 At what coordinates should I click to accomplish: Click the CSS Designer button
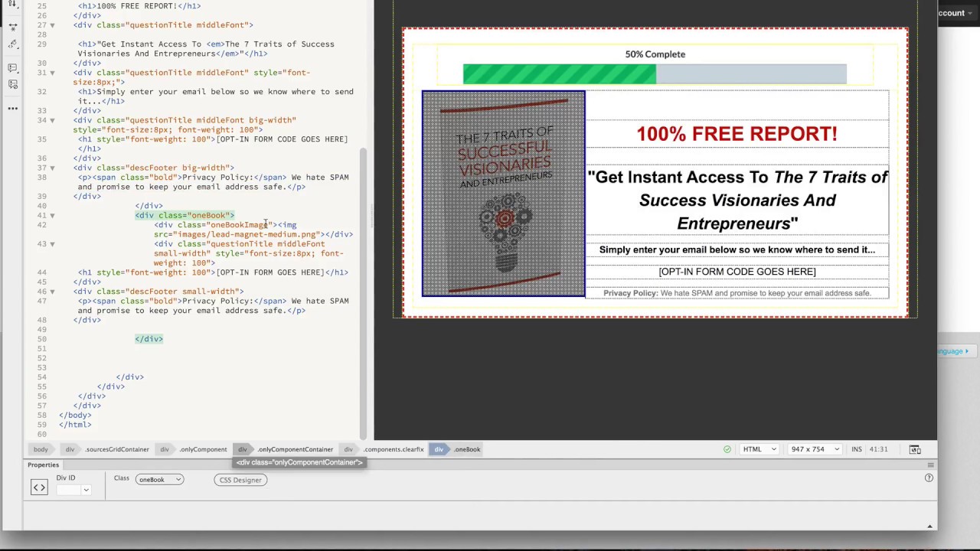tap(240, 480)
